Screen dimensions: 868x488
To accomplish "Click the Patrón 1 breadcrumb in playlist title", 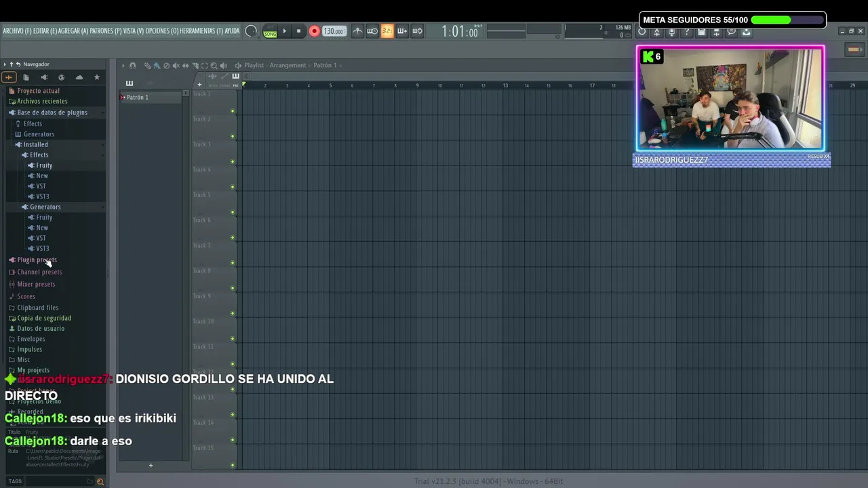I will 325,66.
